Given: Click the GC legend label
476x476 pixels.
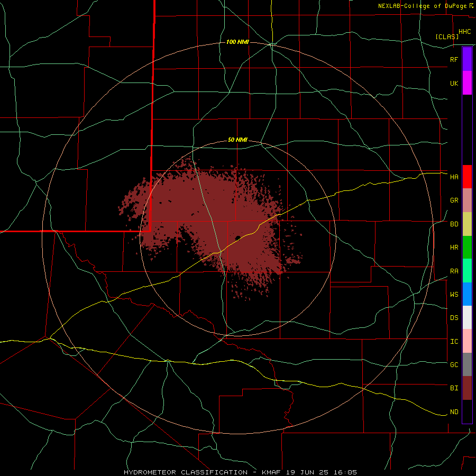Looking at the screenshot, I should click(454, 365).
